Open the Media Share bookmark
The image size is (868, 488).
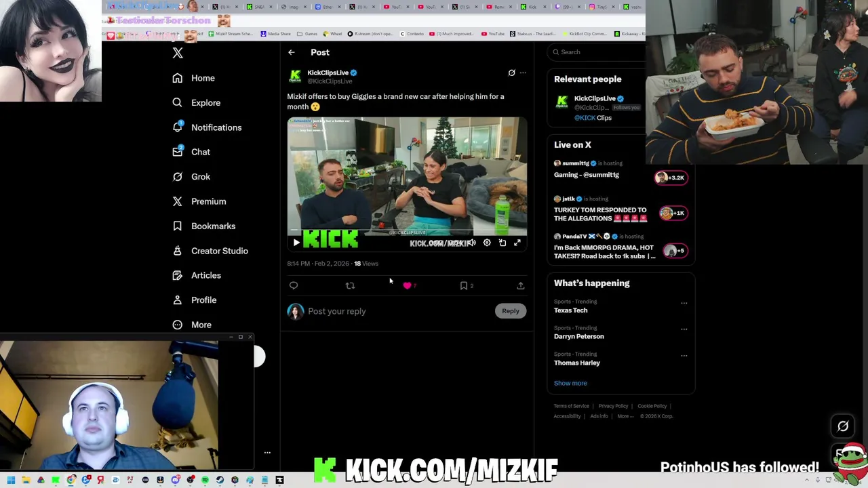coord(275,33)
